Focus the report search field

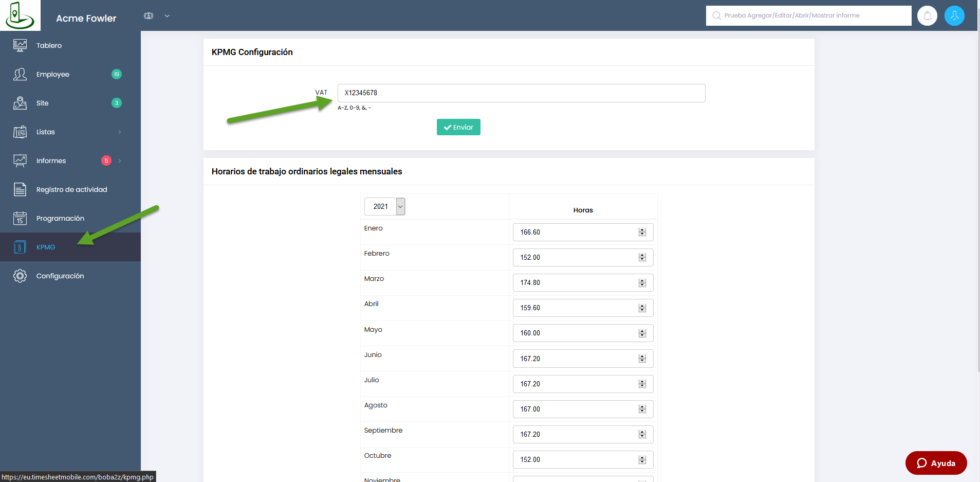(808, 15)
